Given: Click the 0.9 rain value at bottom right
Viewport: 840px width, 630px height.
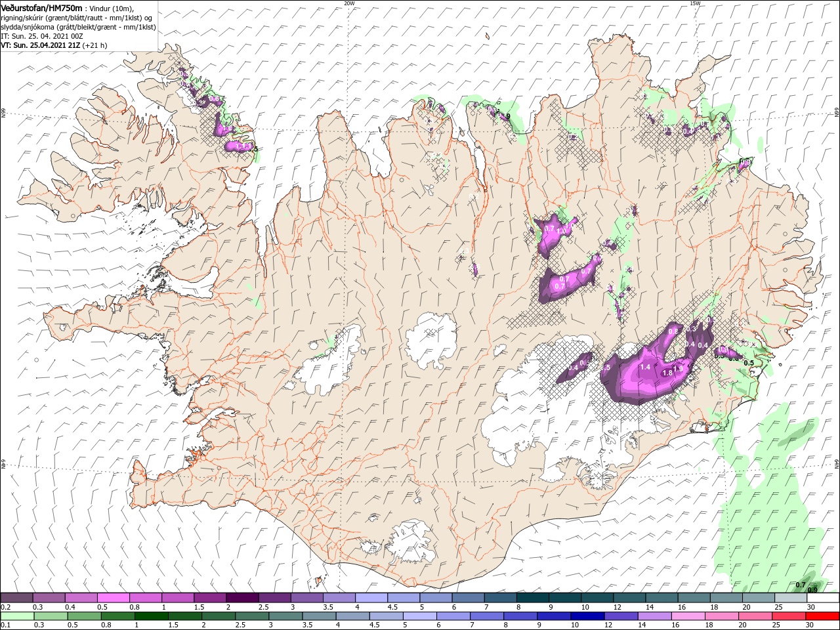Looking at the screenshot, I should pos(812,590).
